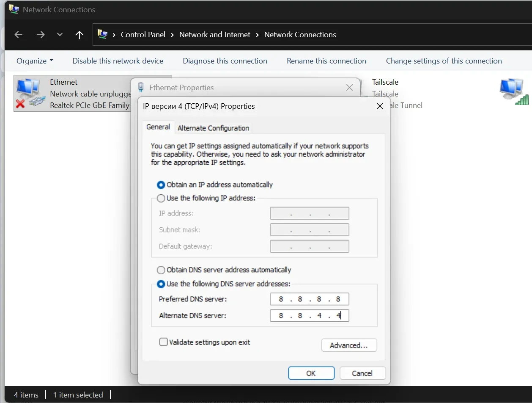The height and width of the screenshot is (403, 532).
Task: Close the Ethernet Properties window
Action: [349, 88]
